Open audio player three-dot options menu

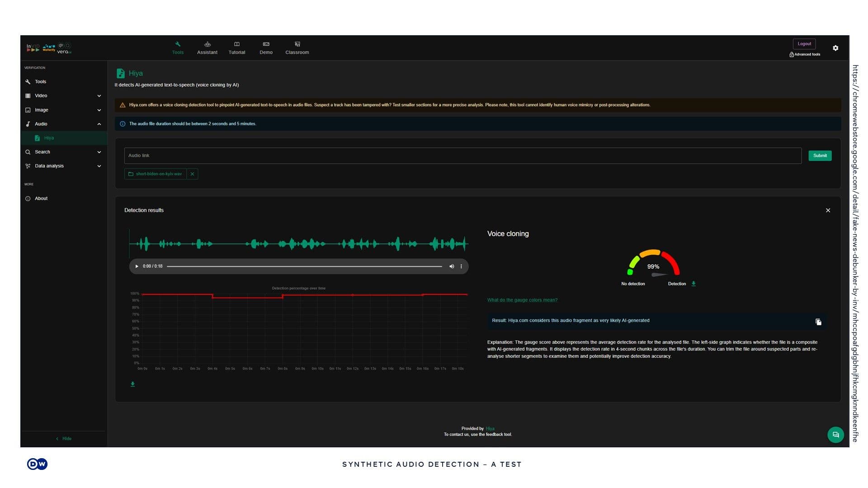461,266
